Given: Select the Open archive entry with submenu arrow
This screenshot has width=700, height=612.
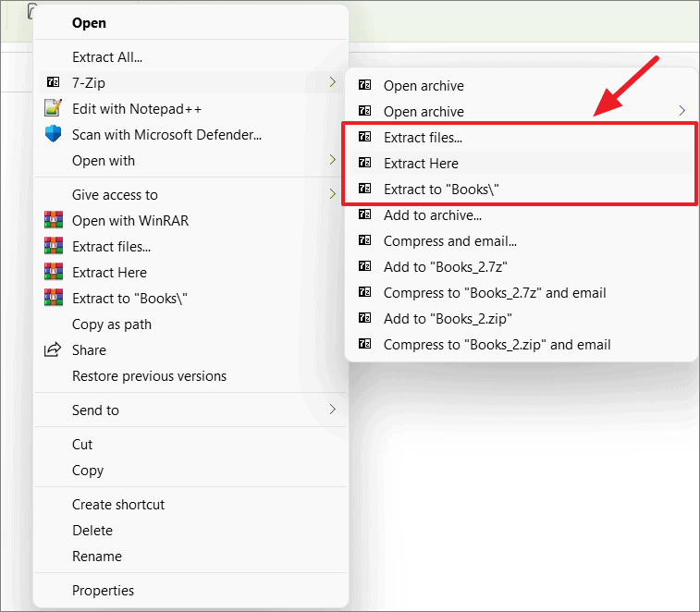Looking at the screenshot, I should (522, 111).
